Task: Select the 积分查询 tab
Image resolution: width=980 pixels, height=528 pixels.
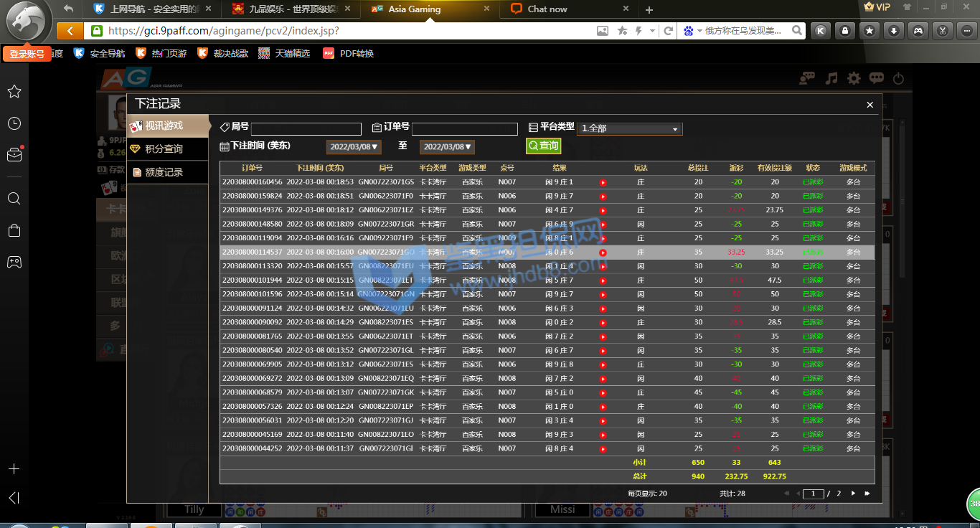Action: [164, 149]
